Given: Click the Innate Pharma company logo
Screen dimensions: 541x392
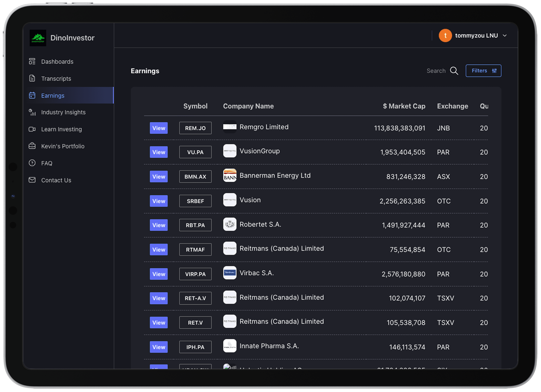Looking at the screenshot, I should [x=230, y=346].
